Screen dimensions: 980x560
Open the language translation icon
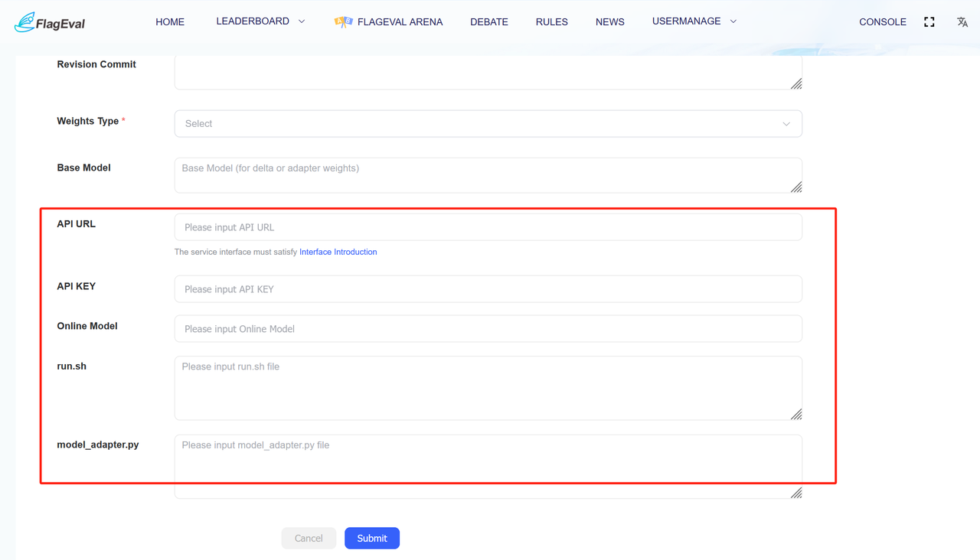[x=962, y=22]
